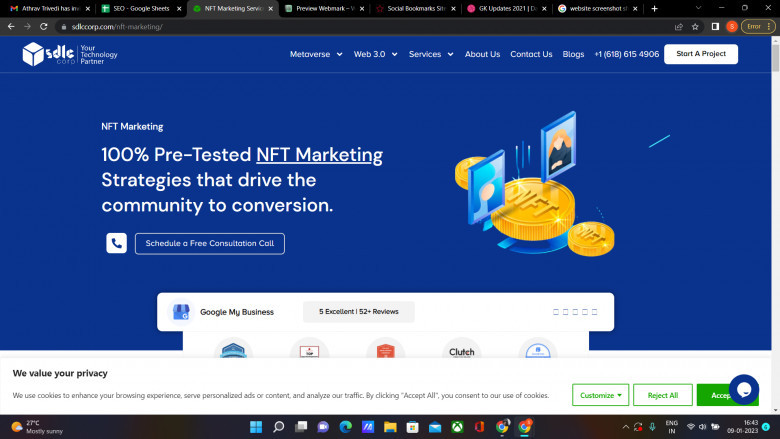This screenshot has height=439, width=780.
Task: Bookmark this page with star icon
Action: point(695,26)
